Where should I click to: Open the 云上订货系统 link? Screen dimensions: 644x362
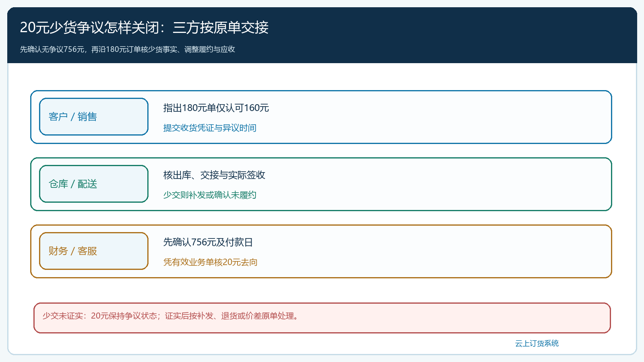(x=537, y=343)
